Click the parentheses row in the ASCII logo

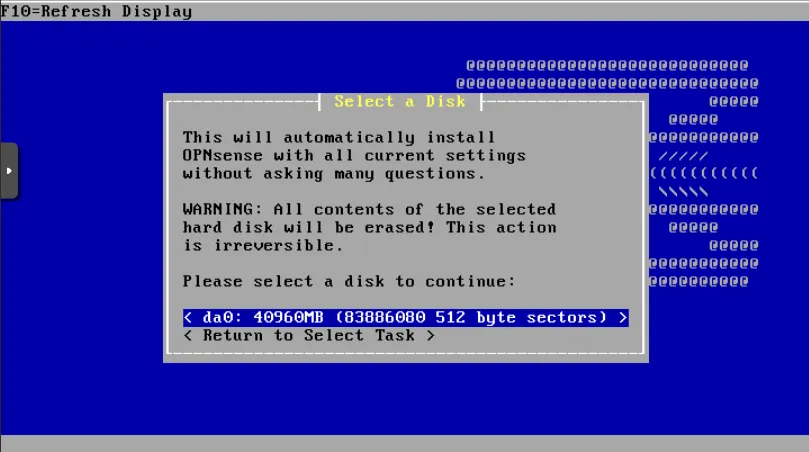point(703,173)
